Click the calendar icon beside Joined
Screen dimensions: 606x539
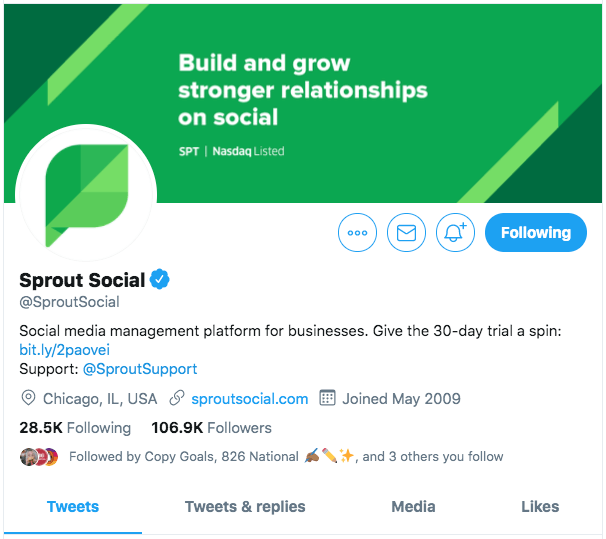pyautogui.click(x=327, y=398)
